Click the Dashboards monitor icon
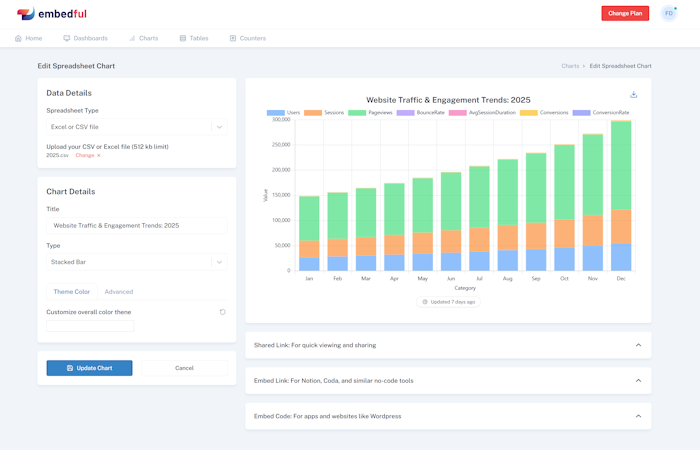The width and height of the screenshot is (700, 450). click(x=67, y=38)
